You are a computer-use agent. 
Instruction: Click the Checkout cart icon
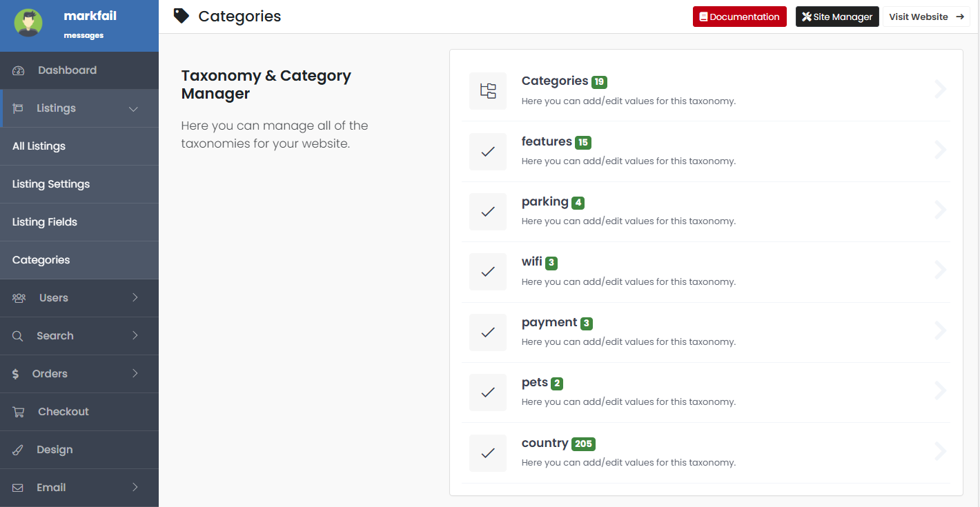[x=19, y=412]
